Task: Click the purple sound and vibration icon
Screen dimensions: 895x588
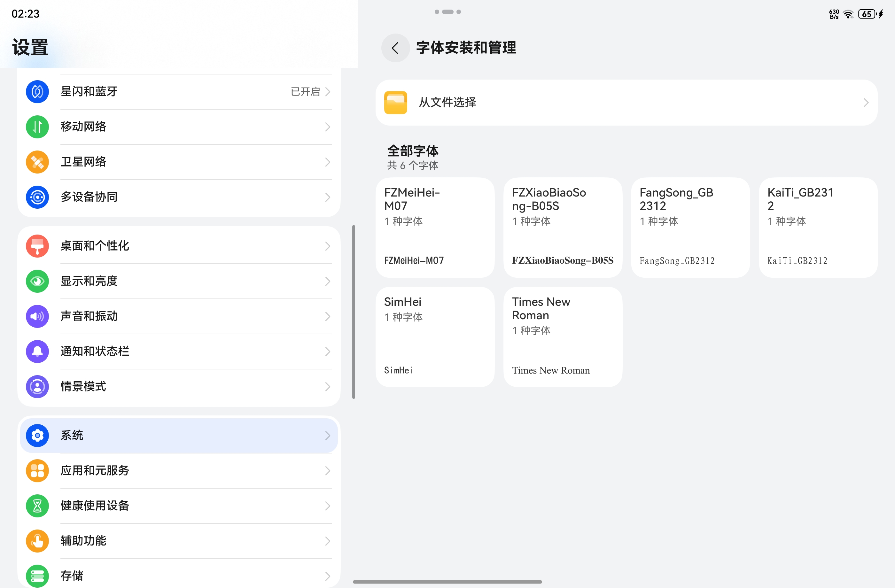Action: click(37, 316)
